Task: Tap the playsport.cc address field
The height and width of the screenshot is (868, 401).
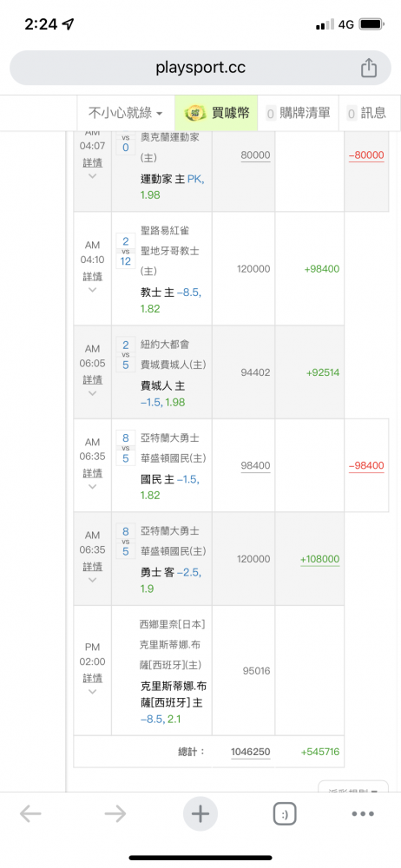Action: point(200,68)
